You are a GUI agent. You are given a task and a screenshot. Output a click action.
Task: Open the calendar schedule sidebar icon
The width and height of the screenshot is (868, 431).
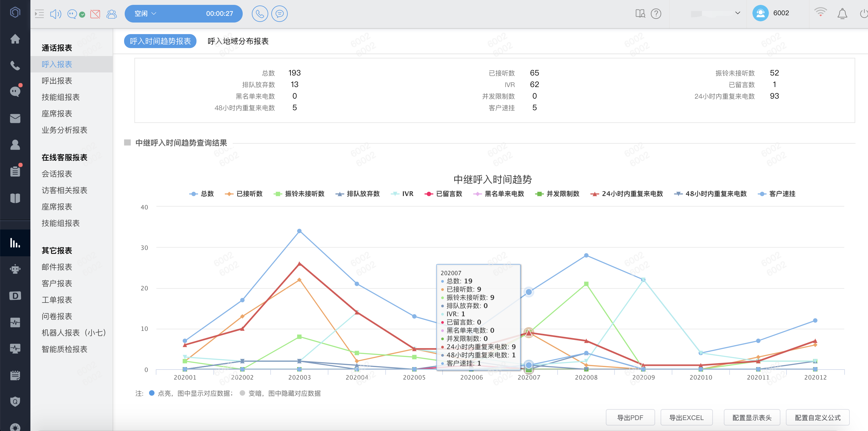15,375
